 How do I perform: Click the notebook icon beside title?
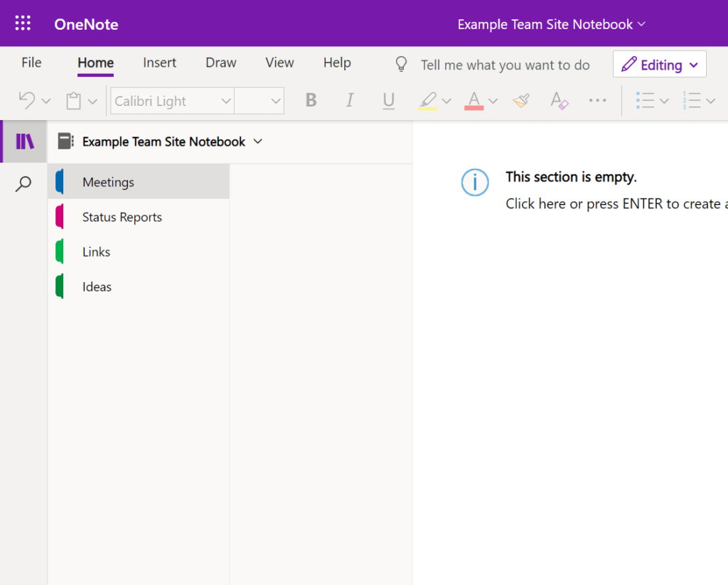click(65, 141)
